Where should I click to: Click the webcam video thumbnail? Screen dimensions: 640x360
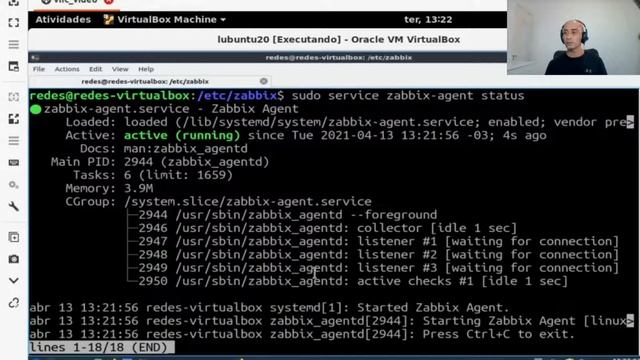click(x=573, y=37)
